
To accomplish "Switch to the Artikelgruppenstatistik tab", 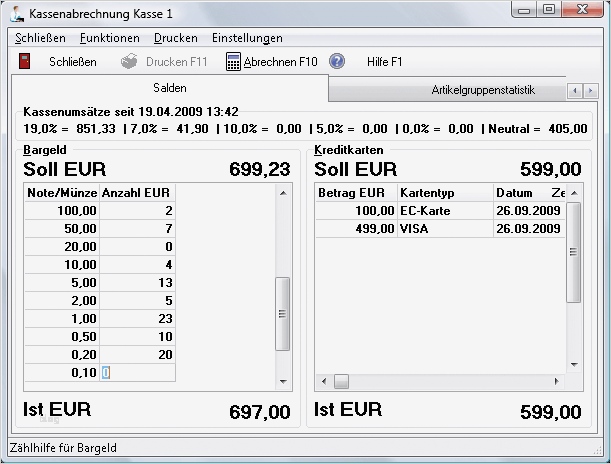I will coord(447,90).
